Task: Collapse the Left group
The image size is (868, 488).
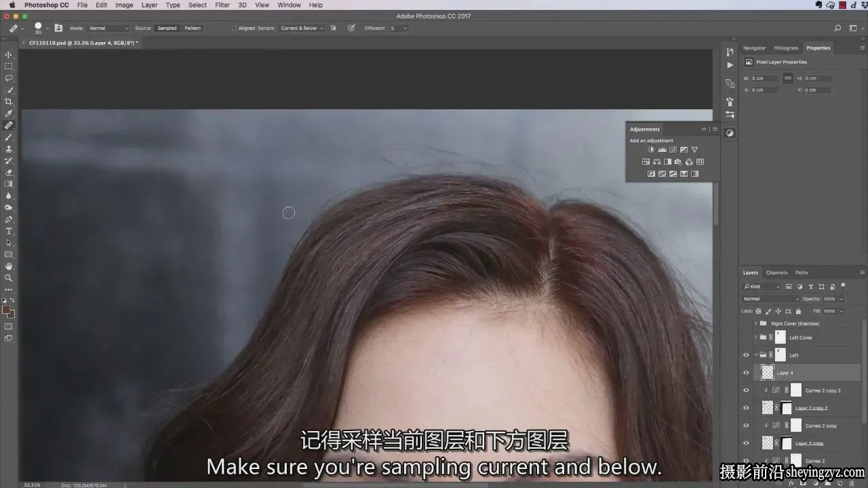Action: 755,355
